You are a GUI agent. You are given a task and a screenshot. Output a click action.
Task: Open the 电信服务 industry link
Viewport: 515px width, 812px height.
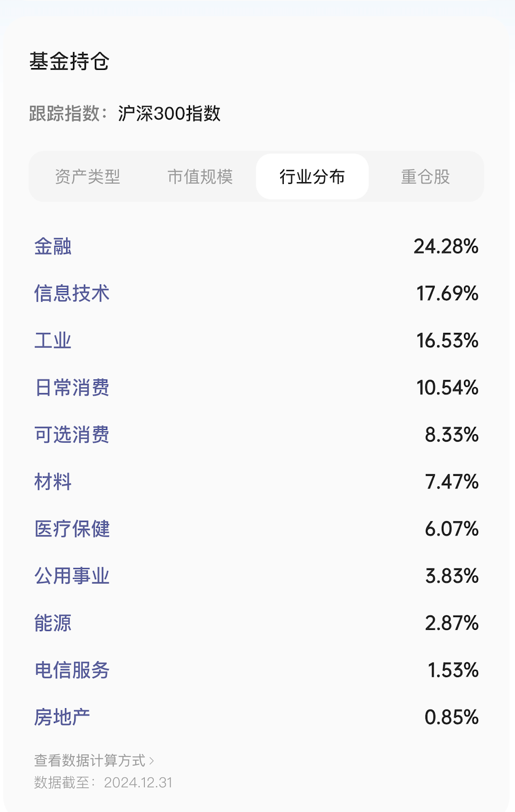(x=72, y=670)
